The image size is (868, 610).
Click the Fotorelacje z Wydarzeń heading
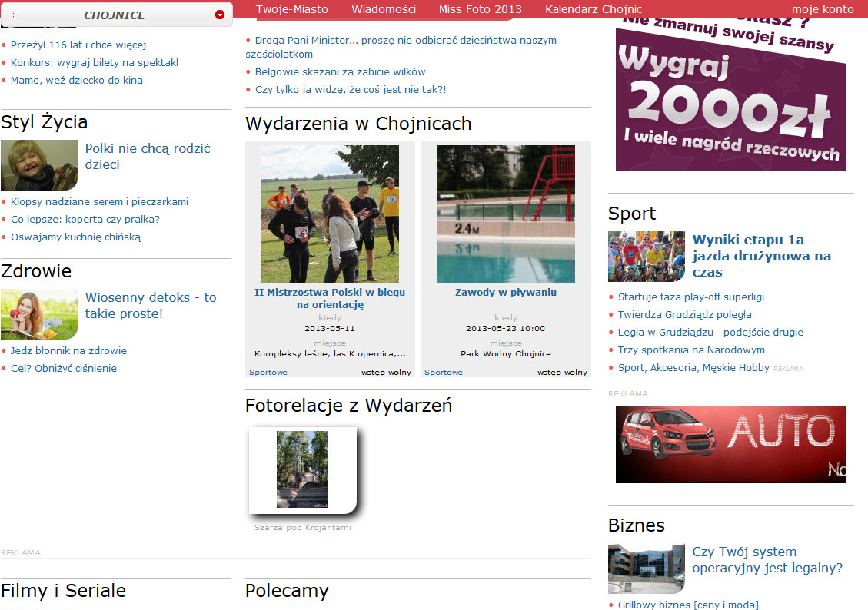click(349, 406)
